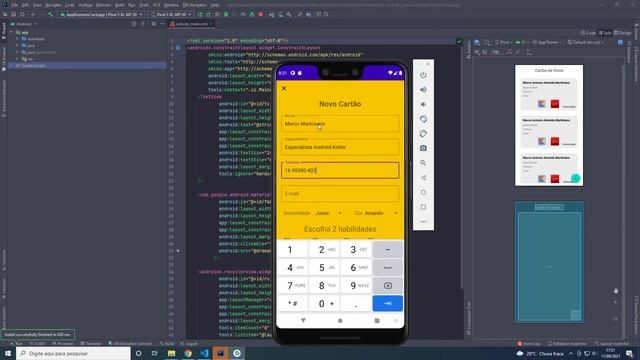Viewport: 640px width, 360px height.
Task: Lower the emulator volume
Action: tap(423, 104)
